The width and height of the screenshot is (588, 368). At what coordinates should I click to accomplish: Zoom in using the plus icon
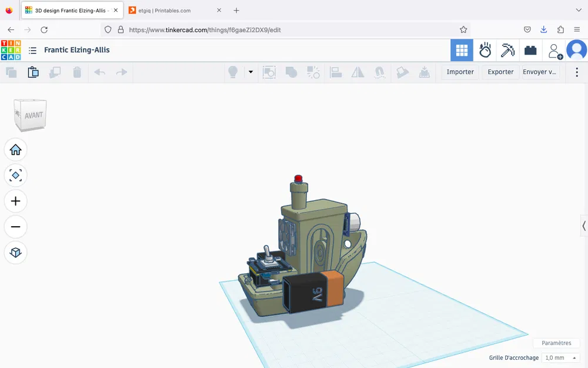coord(15,201)
